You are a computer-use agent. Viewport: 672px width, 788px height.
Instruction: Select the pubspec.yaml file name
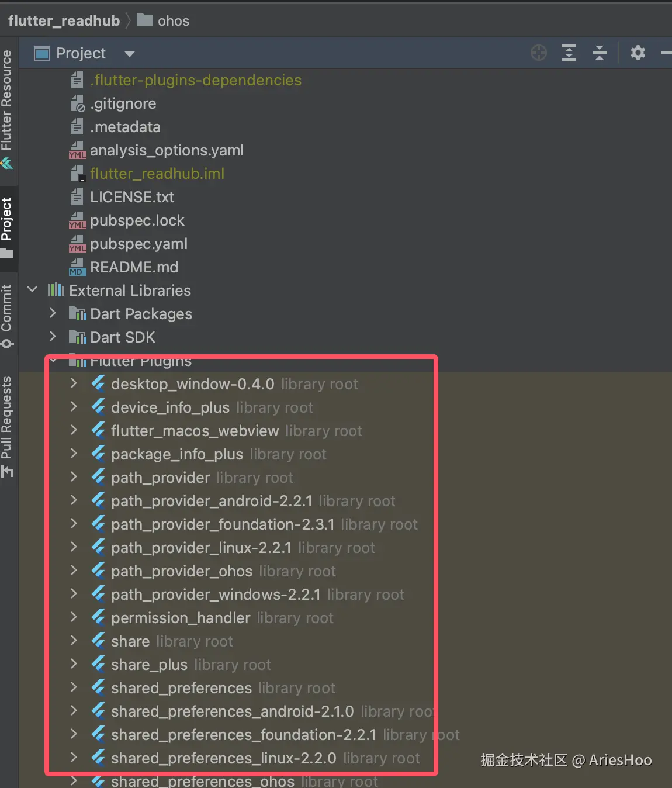pos(139,244)
